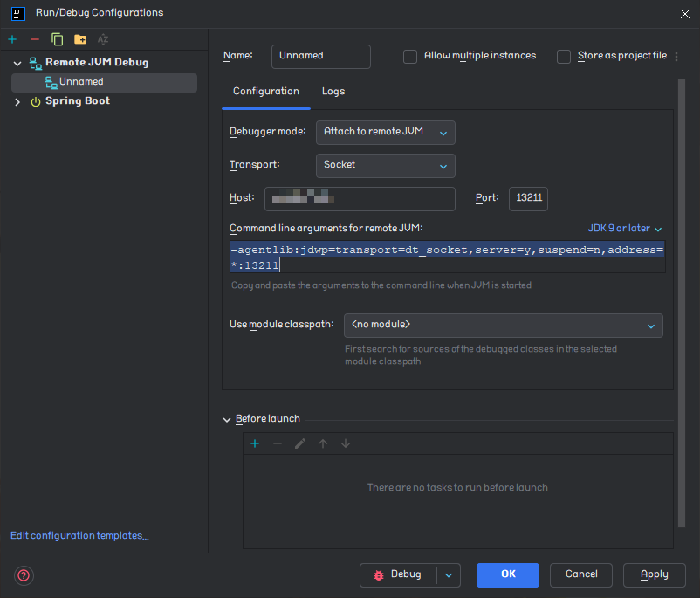Click the 'Copy and paste the arguments' hint text
This screenshot has height=598, width=700.
tap(381, 285)
